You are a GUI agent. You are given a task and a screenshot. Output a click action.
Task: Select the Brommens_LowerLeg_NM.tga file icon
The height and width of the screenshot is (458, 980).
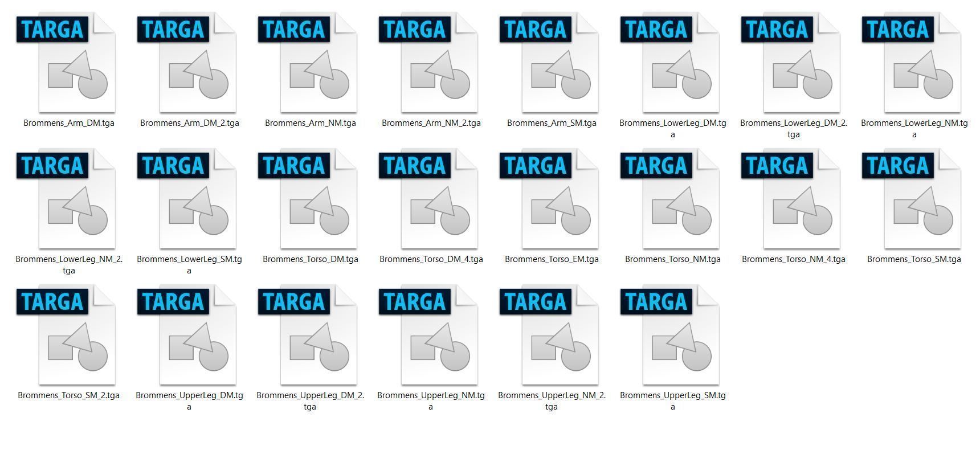pyautogui.click(x=912, y=63)
